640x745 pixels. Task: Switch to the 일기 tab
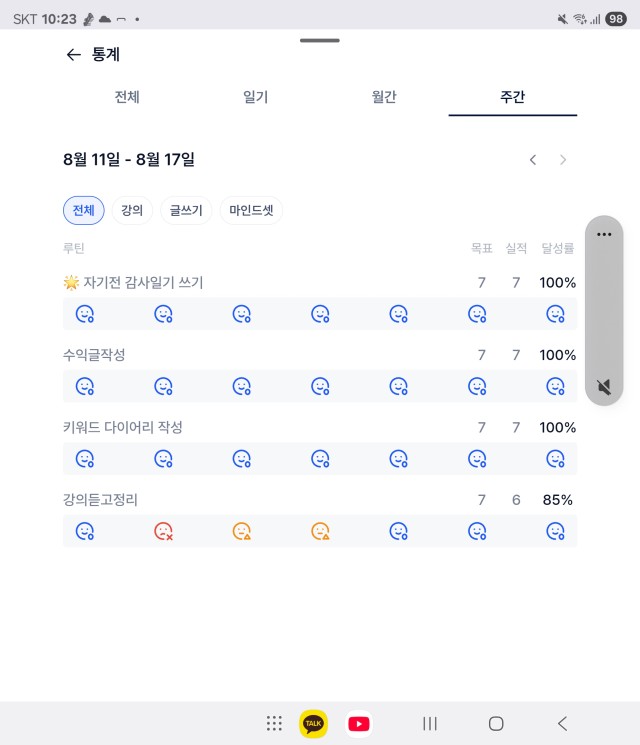pyautogui.click(x=256, y=97)
